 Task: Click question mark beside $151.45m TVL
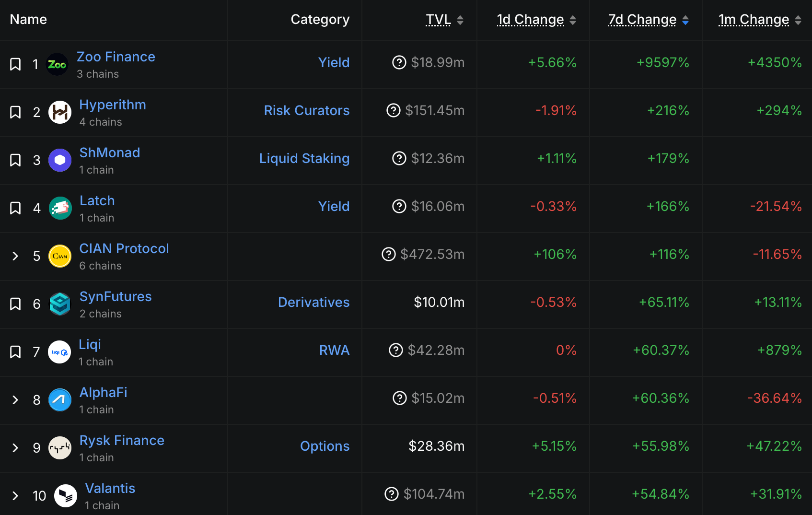click(x=394, y=110)
